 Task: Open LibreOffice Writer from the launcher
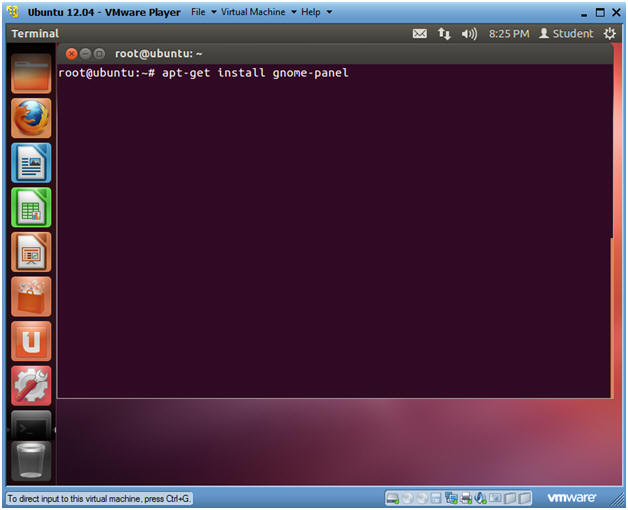click(31, 163)
